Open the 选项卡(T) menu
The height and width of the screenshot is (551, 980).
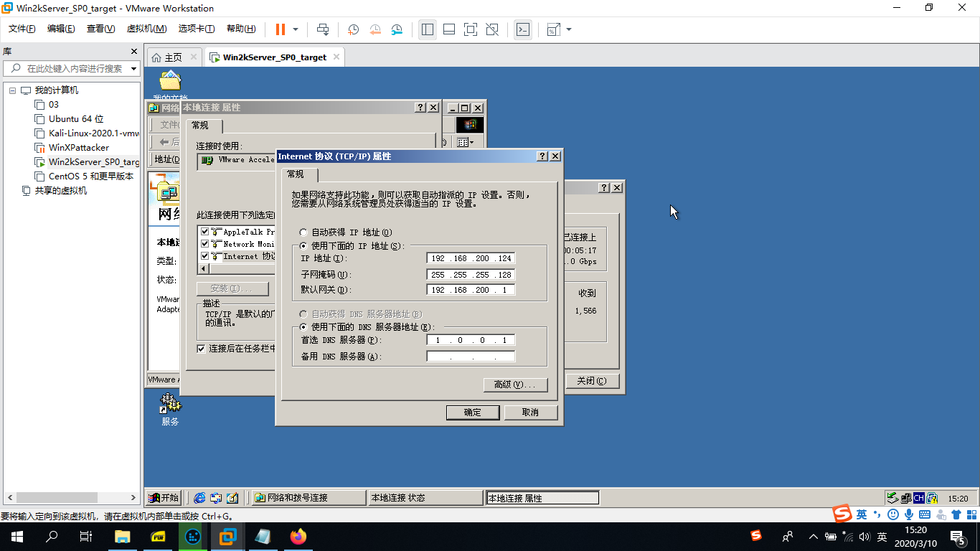(197, 29)
